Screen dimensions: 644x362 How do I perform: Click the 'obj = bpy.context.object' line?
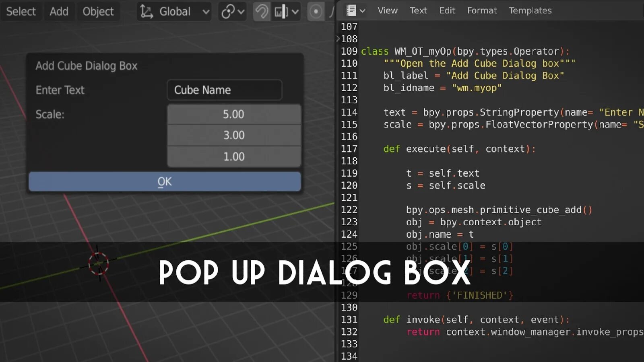point(474,222)
